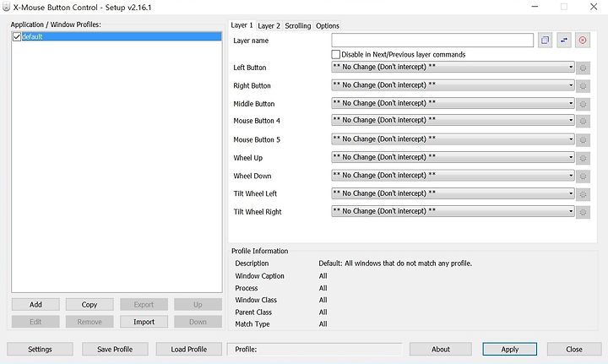Open the About dialog button
Viewport: 608px width, 364px height.
coord(441,350)
